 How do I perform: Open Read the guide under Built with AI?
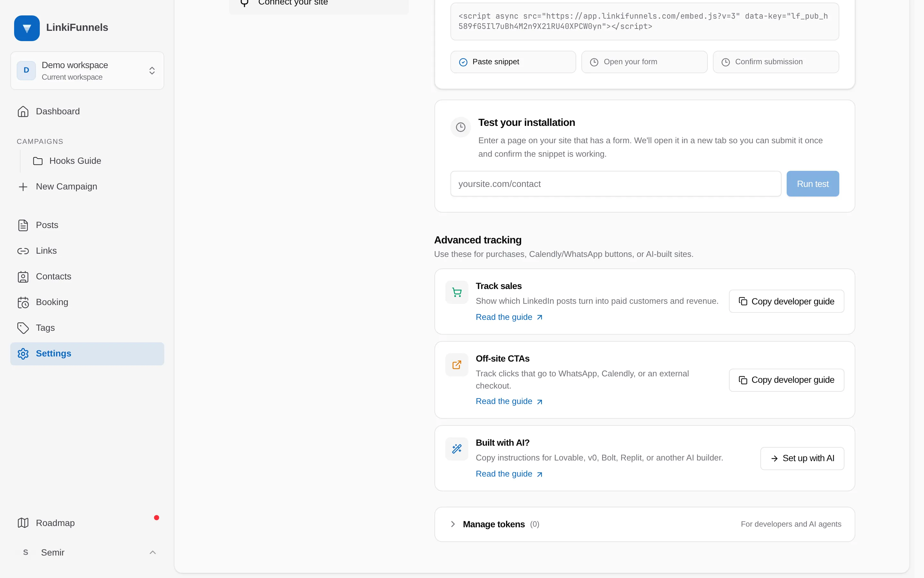pyautogui.click(x=509, y=474)
